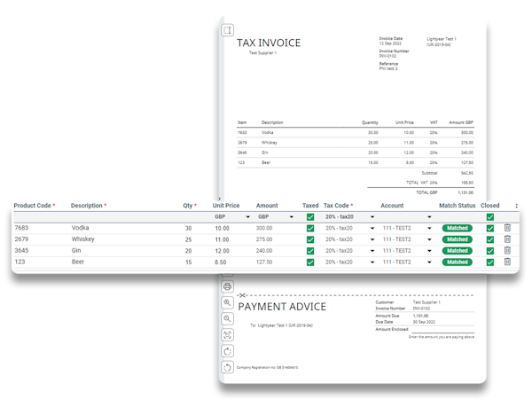Viewport: 532px width, 399px height.
Task: Sort by the Unit Price column header
Action: [x=226, y=206]
